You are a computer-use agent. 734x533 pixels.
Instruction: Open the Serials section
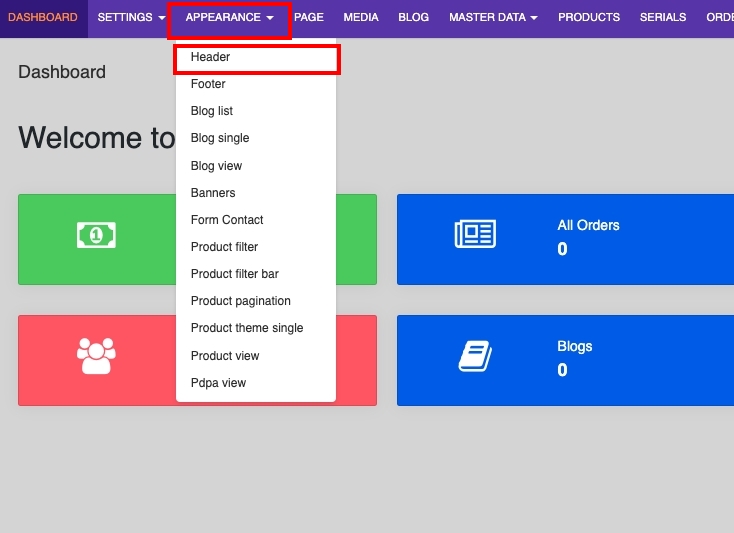[x=663, y=17]
